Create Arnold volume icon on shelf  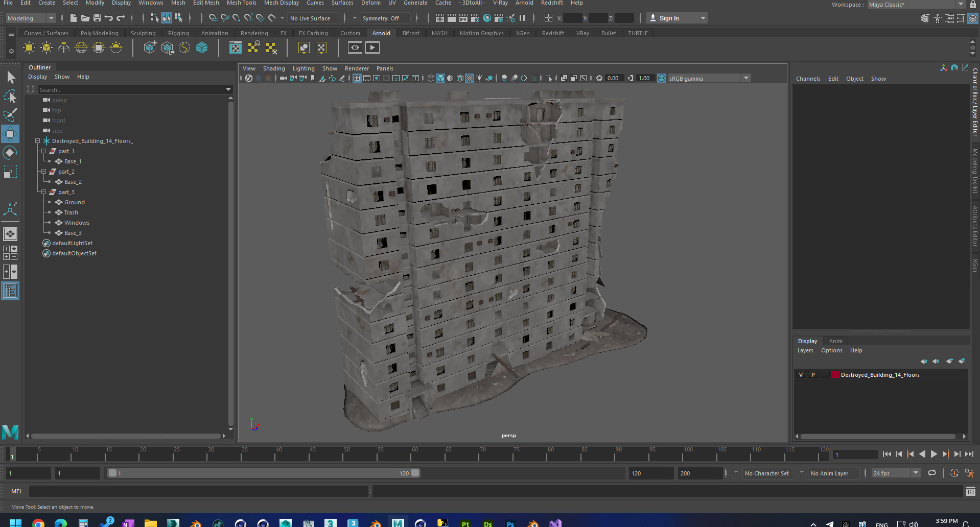coord(202,48)
